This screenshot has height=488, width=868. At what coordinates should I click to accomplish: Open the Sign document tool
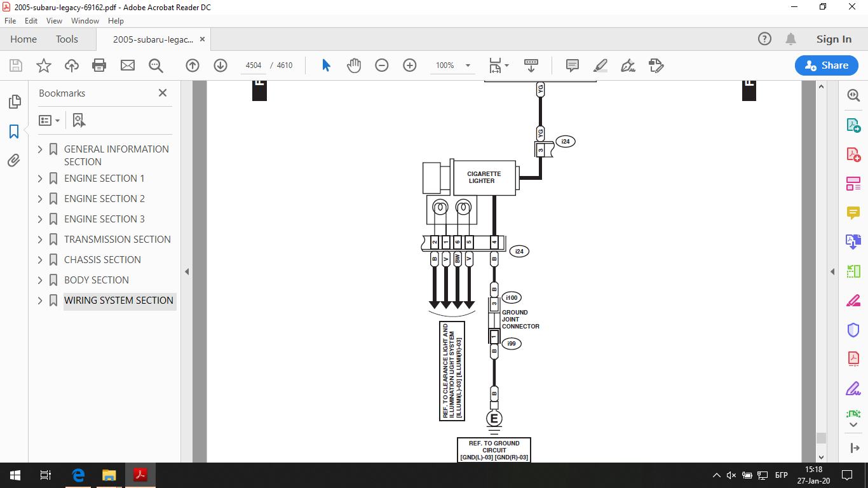pos(628,65)
